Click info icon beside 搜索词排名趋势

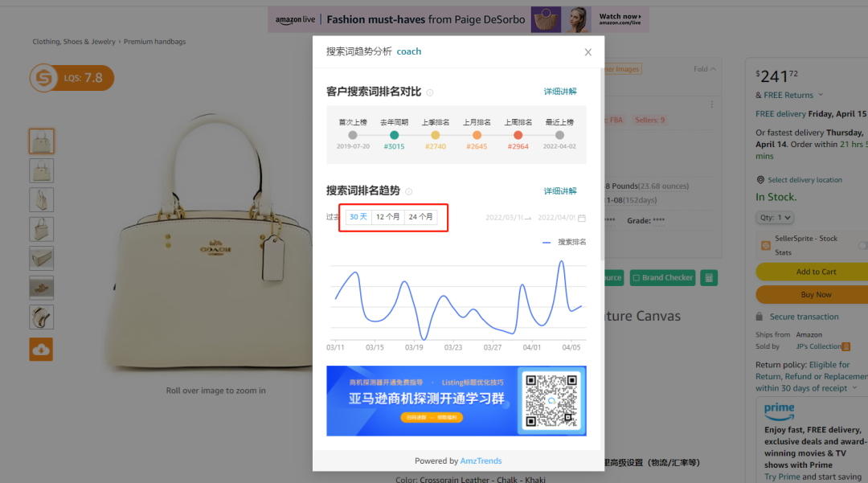408,191
